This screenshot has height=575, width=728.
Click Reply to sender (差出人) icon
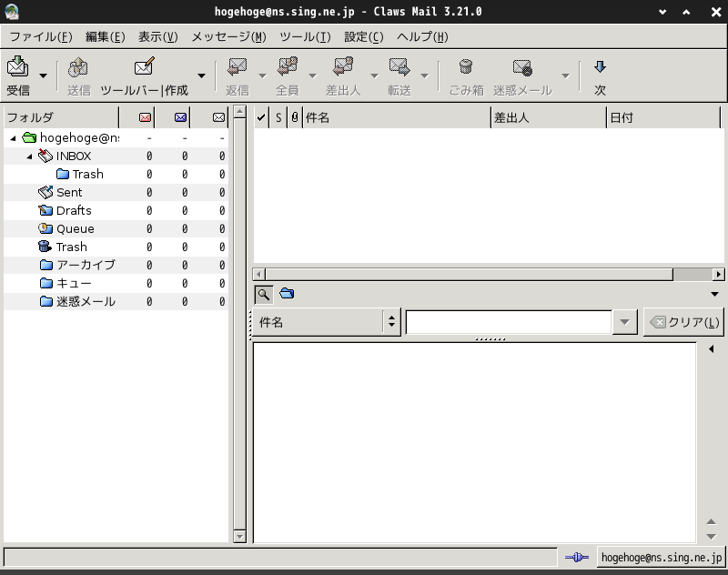pos(343,66)
